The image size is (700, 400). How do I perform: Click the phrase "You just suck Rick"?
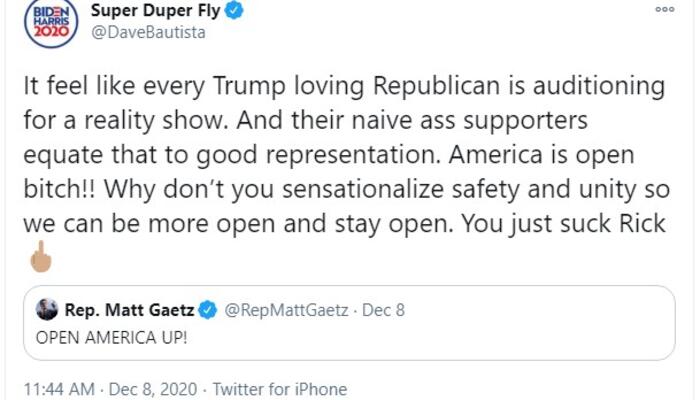pyautogui.click(x=583, y=224)
